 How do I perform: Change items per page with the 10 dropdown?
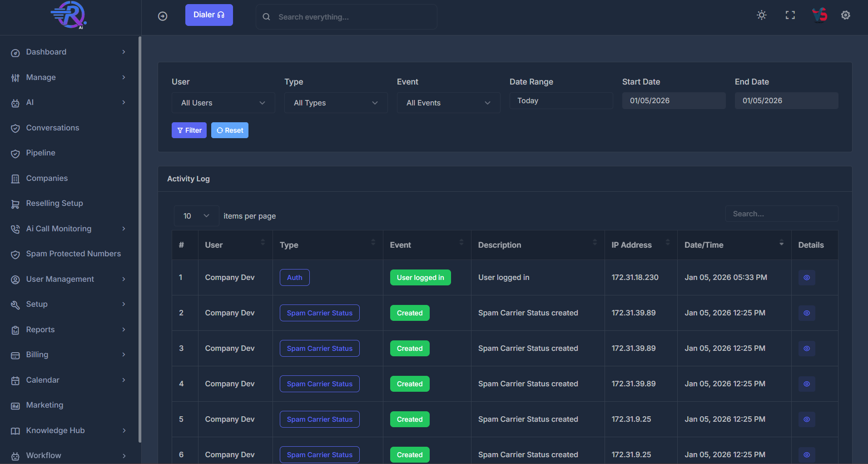pos(196,216)
